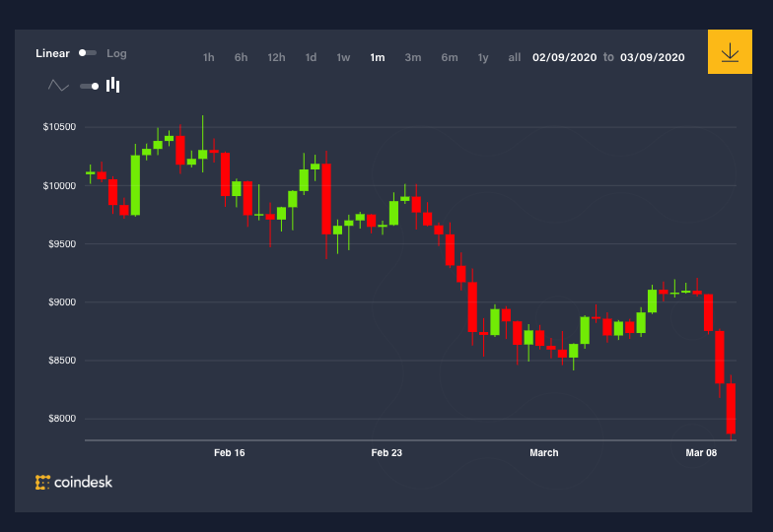Select the 6h time range
773x532 pixels.
(241, 57)
